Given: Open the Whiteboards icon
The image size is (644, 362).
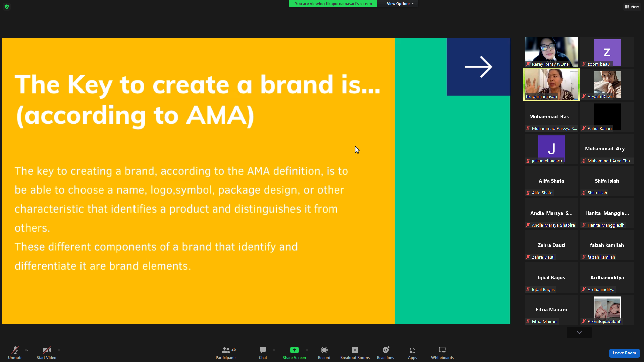Looking at the screenshot, I should pos(442,350).
